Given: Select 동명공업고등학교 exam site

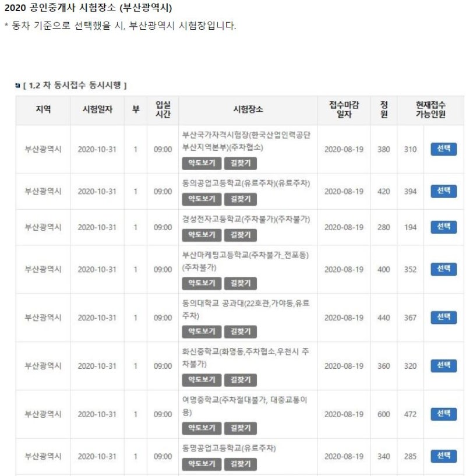Looking at the screenshot, I should pos(443,456).
